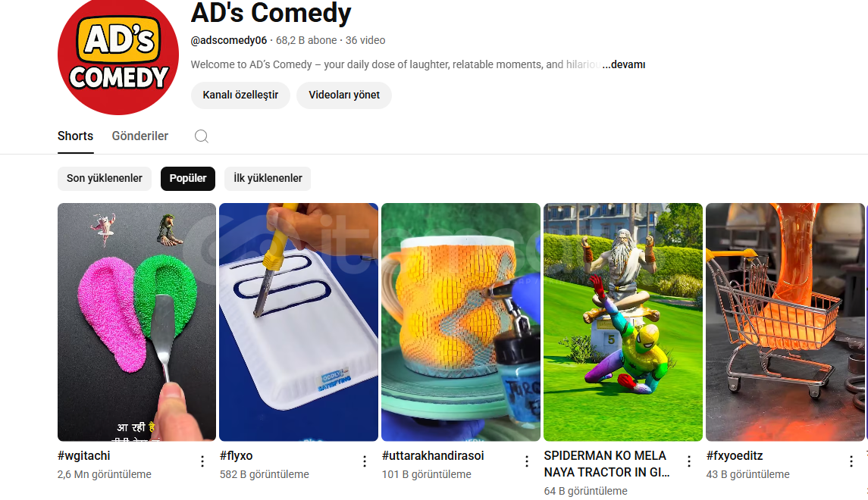
Task: Open options menu for SPIDERMAN KO MELA short
Action: tap(689, 461)
